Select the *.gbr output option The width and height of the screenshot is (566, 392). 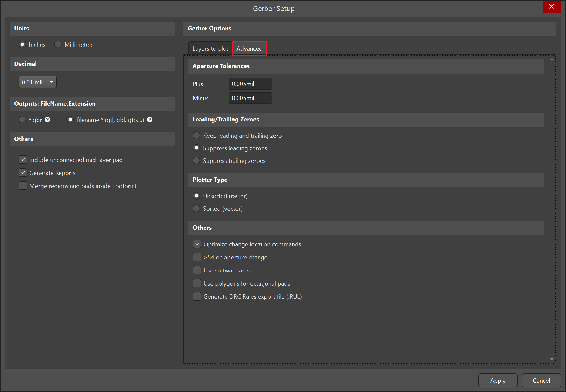(x=22, y=120)
